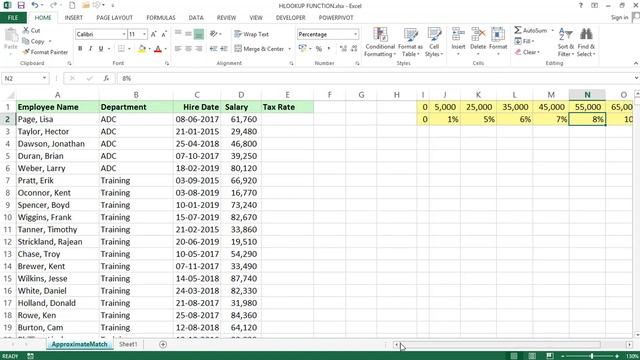
Task: Toggle Wrap Text
Action: pos(251,34)
